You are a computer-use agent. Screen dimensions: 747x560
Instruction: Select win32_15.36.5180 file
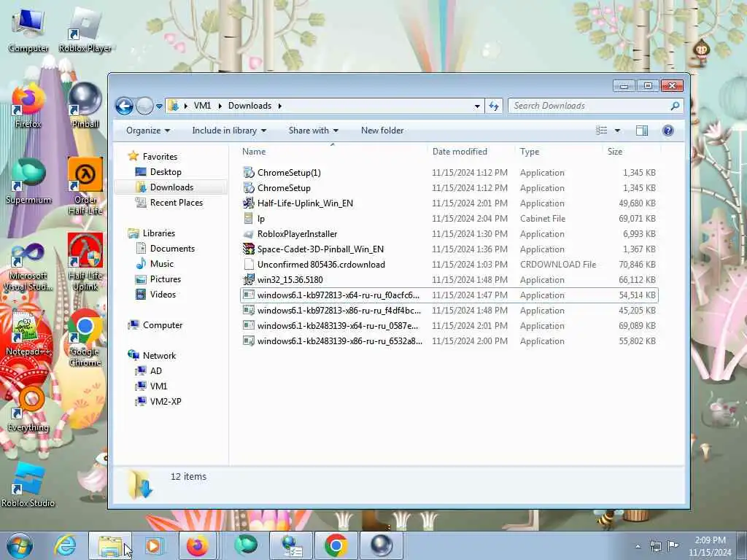tap(449, 279)
